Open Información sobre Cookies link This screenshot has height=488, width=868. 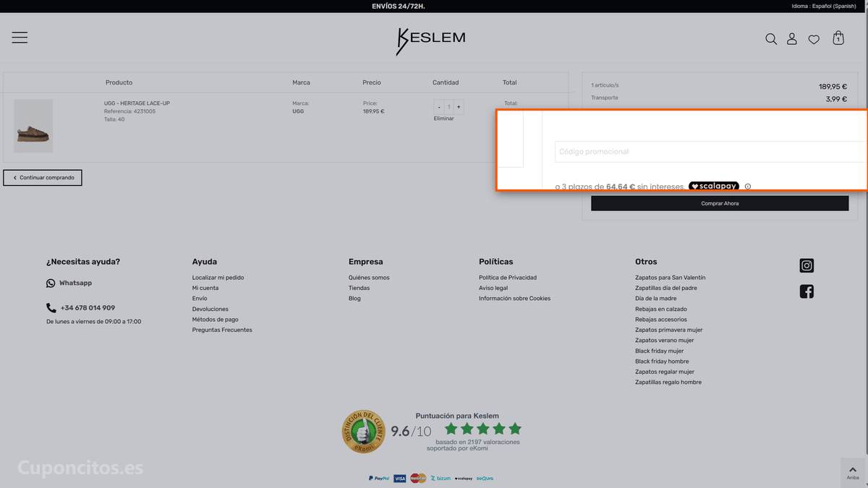click(x=514, y=299)
